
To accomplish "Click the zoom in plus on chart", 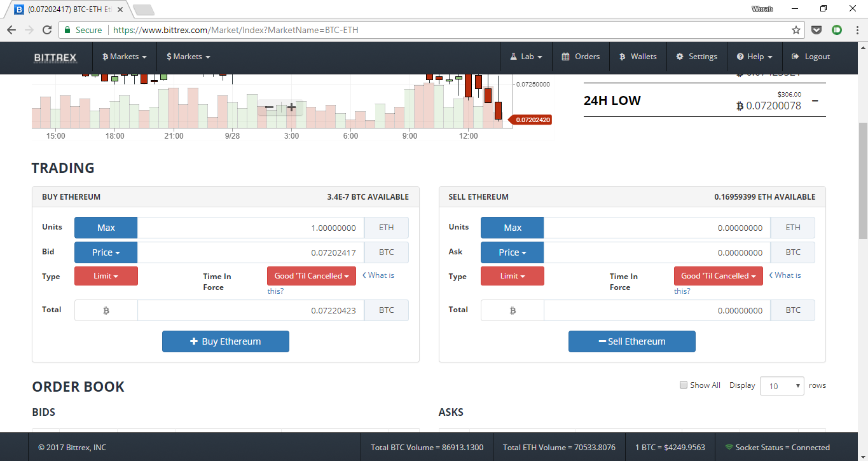I will click(291, 107).
